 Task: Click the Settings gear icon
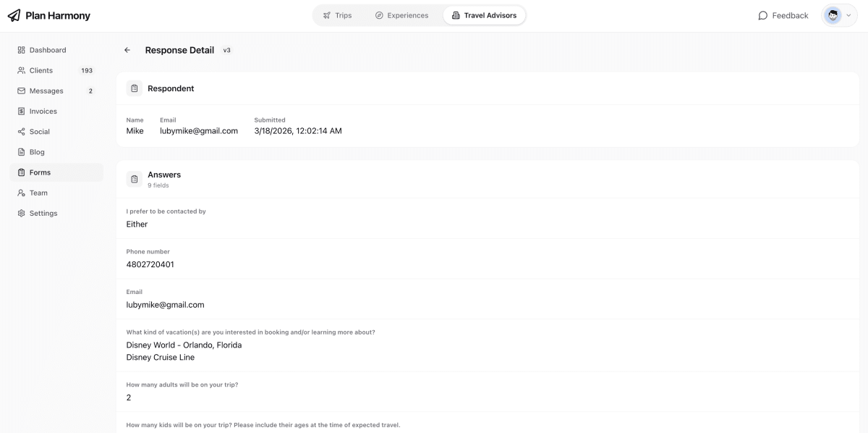(21, 213)
